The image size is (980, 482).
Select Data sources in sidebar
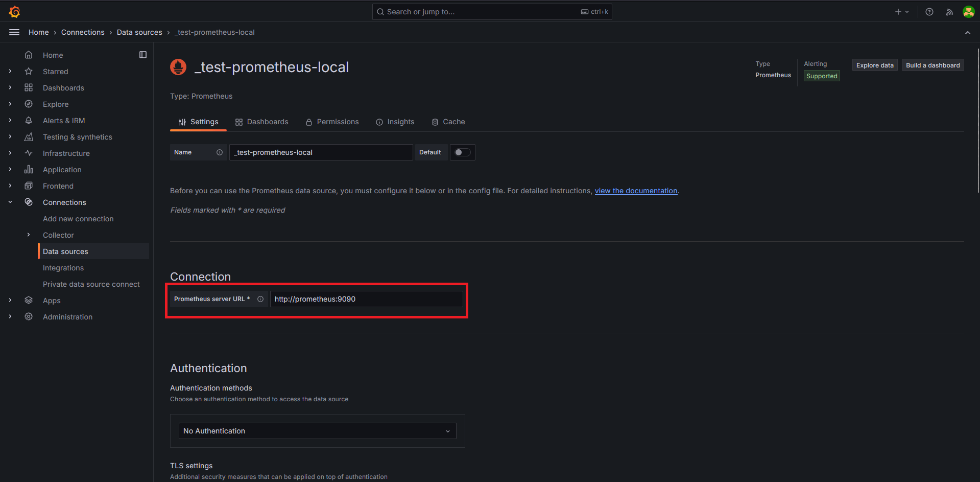tap(93, 251)
